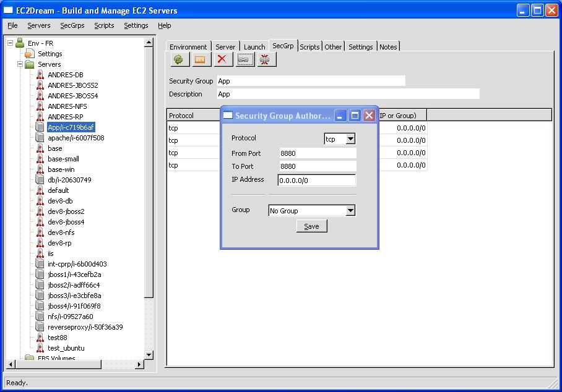Click the icon beside test_ubuntu
Screen dimensions: 562x392
point(40,348)
